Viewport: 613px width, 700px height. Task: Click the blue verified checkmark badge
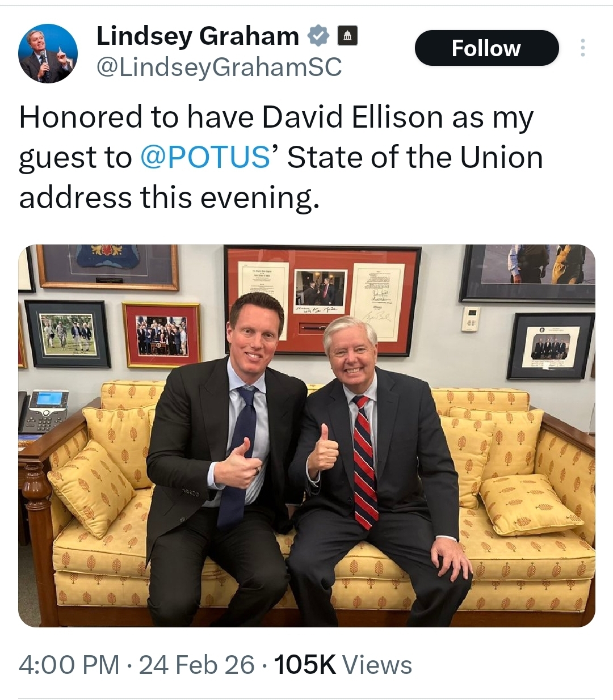318,36
